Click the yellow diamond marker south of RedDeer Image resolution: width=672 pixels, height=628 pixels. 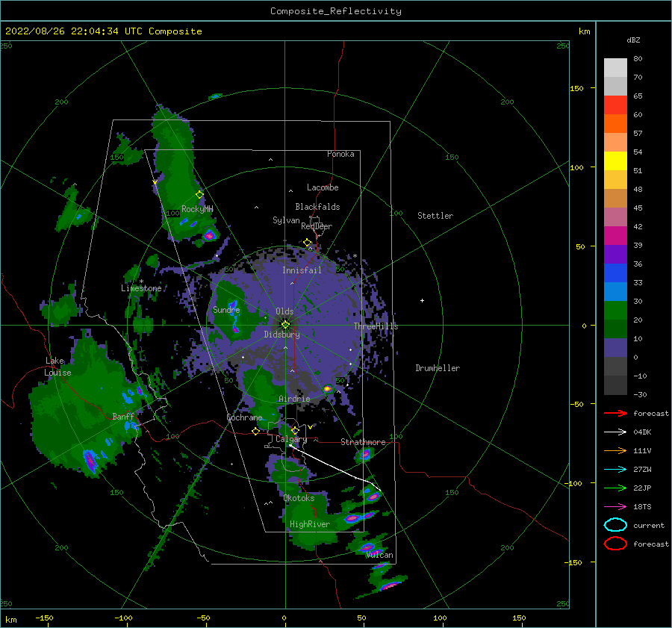click(x=308, y=243)
